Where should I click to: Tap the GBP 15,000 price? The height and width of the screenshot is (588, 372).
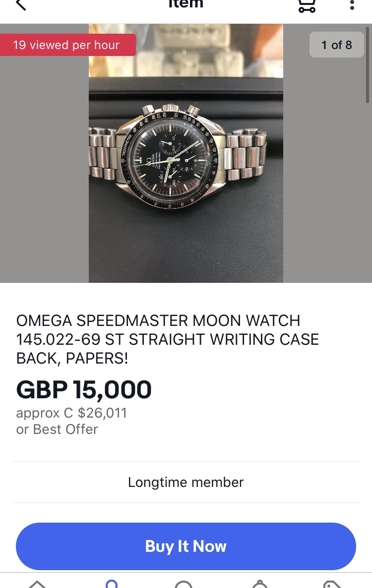point(84,390)
